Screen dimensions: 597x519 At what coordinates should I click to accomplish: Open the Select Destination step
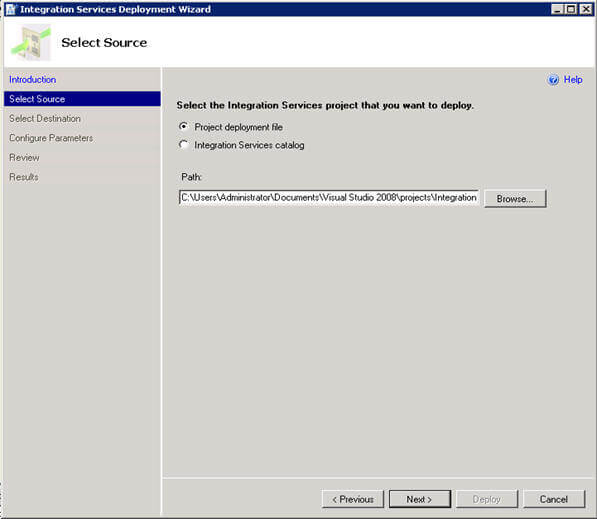45,118
